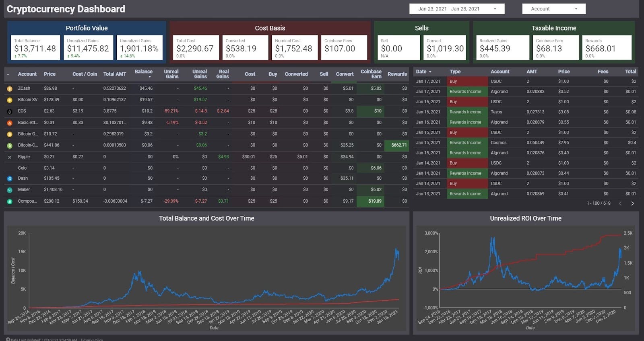Go to next page of transactions
Image resolution: width=644 pixels, height=341 pixels.
point(633,203)
